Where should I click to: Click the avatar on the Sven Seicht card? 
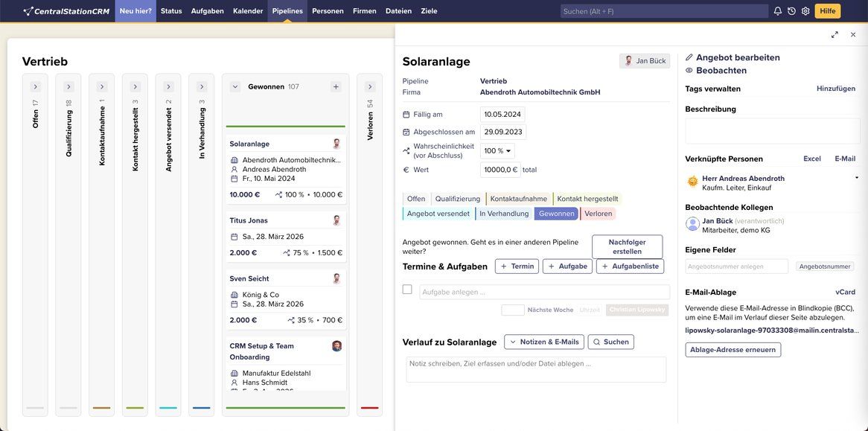[336, 278]
